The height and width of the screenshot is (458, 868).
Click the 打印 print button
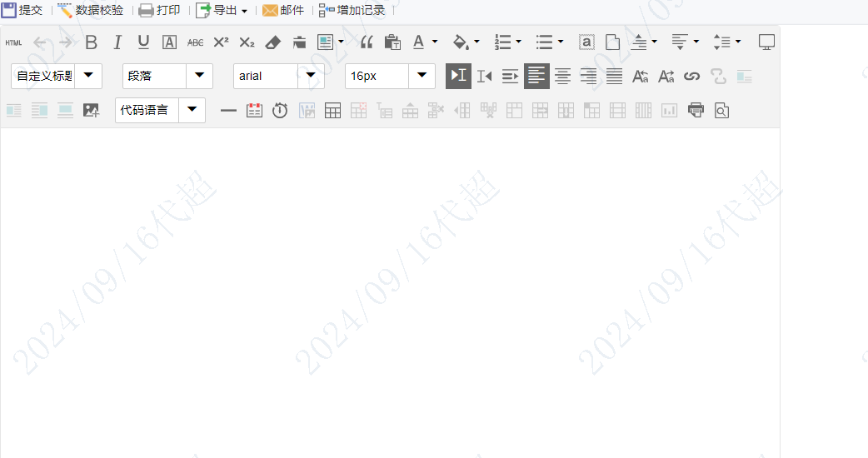(x=159, y=10)
